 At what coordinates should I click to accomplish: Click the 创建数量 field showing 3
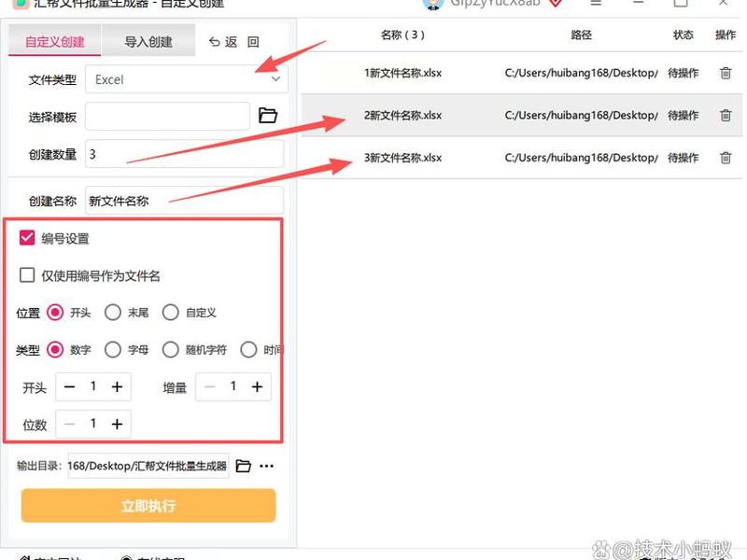coord(184,154)
